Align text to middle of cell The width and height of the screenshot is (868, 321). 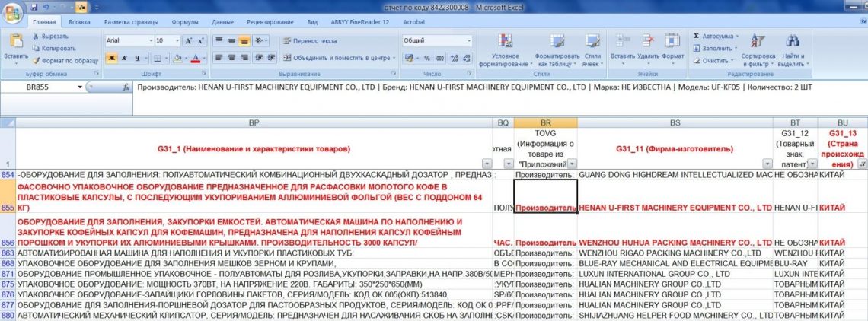pyautogui.click(x=231, y=41)
